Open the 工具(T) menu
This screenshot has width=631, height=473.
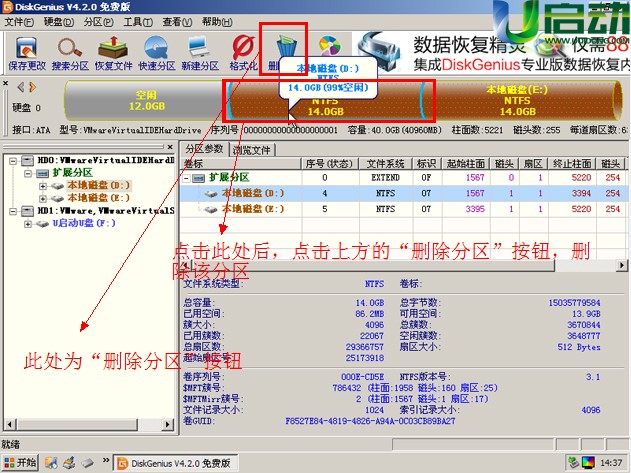point(138,22)
